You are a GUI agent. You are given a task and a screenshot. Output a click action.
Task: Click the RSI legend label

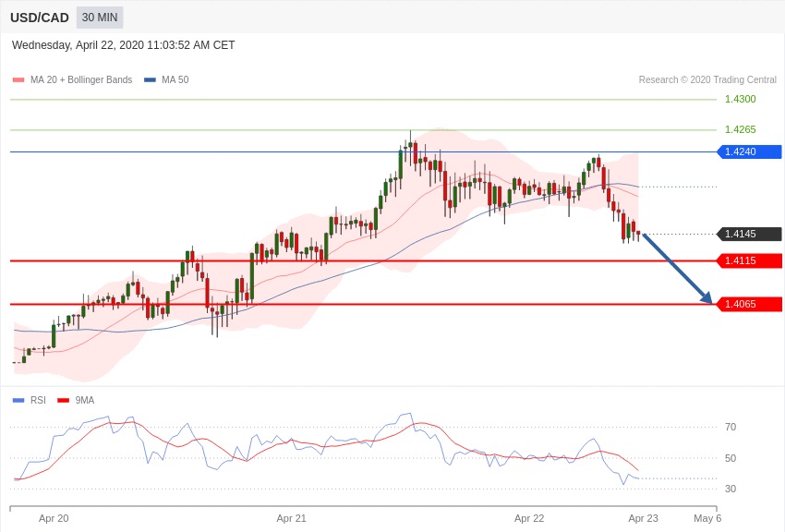coord(38,400)
